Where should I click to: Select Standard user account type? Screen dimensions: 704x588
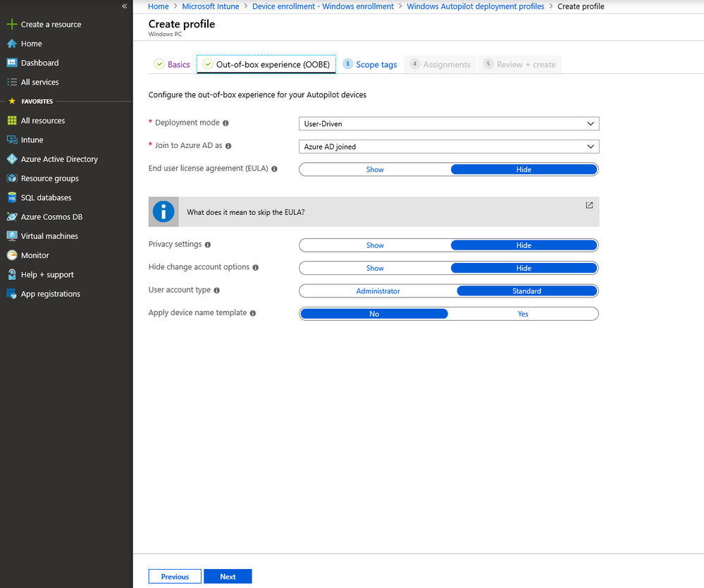(527, 291)
